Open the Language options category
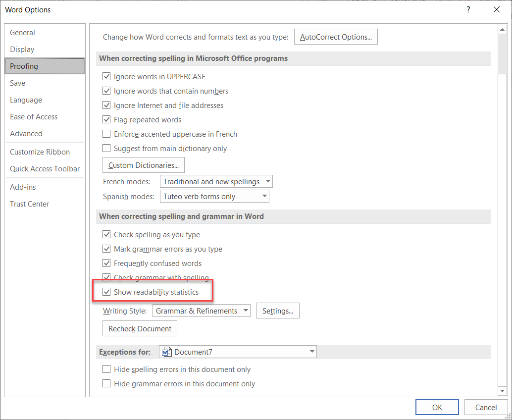512x420 pixels. (45, 100)
